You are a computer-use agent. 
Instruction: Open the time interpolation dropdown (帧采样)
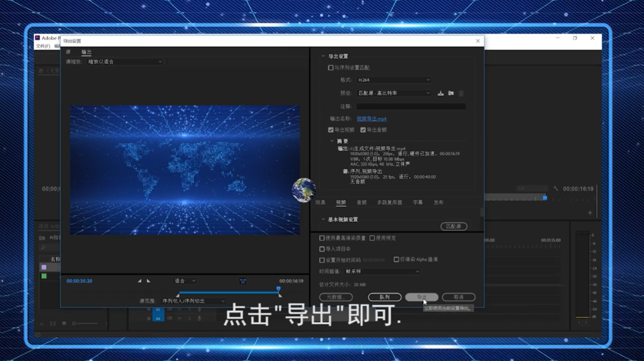tap(382, 271)
